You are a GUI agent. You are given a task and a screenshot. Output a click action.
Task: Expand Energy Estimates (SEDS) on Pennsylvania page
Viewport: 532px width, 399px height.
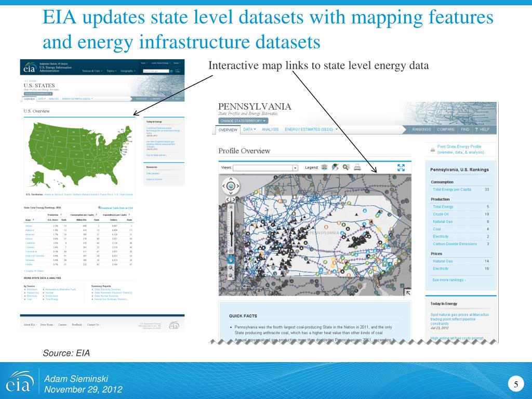(311, 129)
